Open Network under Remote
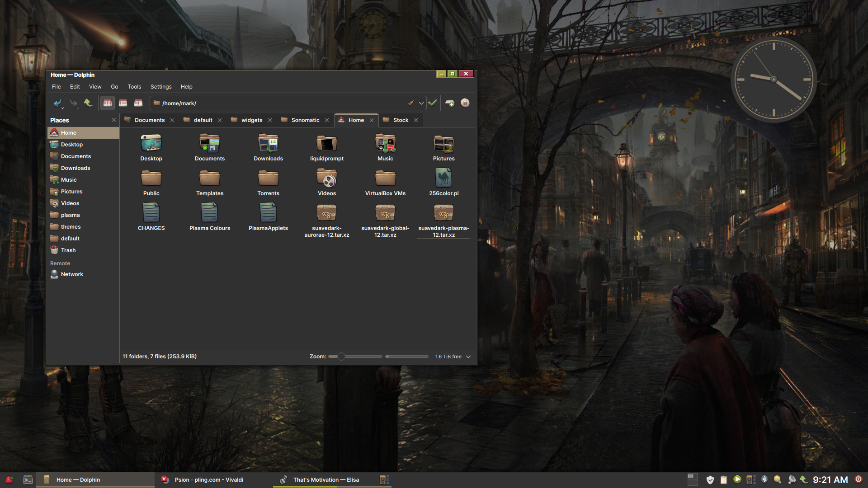This screenshot has width=868, height=488. click(83, 274)
